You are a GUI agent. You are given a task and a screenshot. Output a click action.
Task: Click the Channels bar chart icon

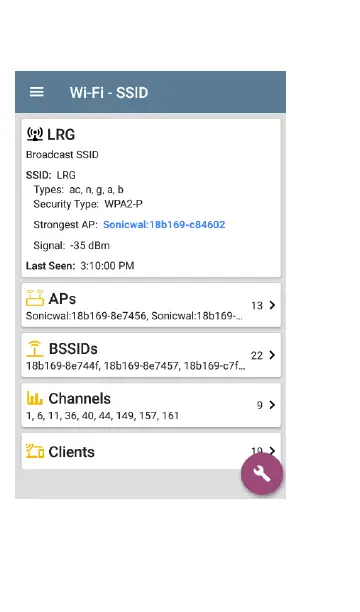pos(35,399)
